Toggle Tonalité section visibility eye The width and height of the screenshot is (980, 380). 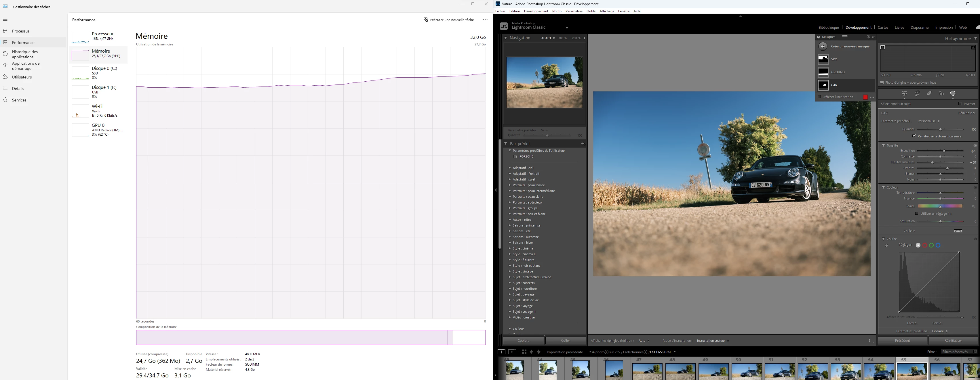click(x=975, y=145)
